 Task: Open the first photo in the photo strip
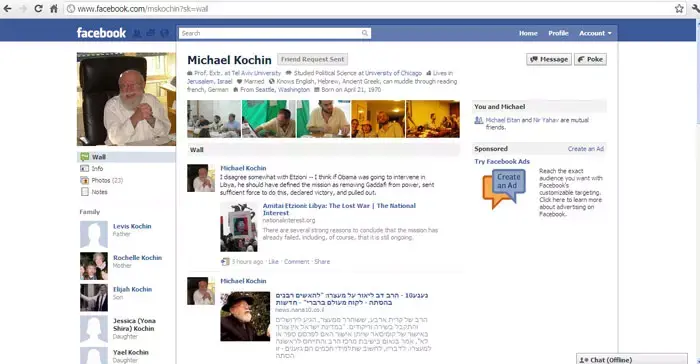point(214,119)
